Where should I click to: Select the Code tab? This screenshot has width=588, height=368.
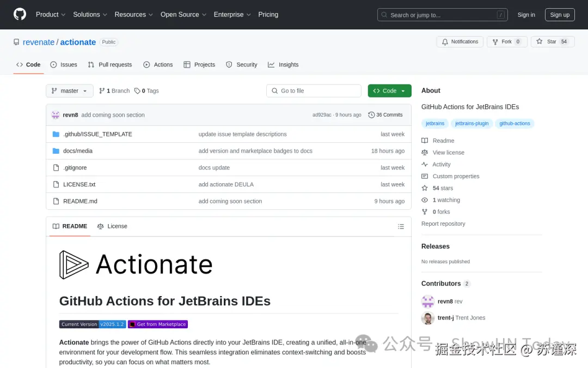(x=28, y=64)
